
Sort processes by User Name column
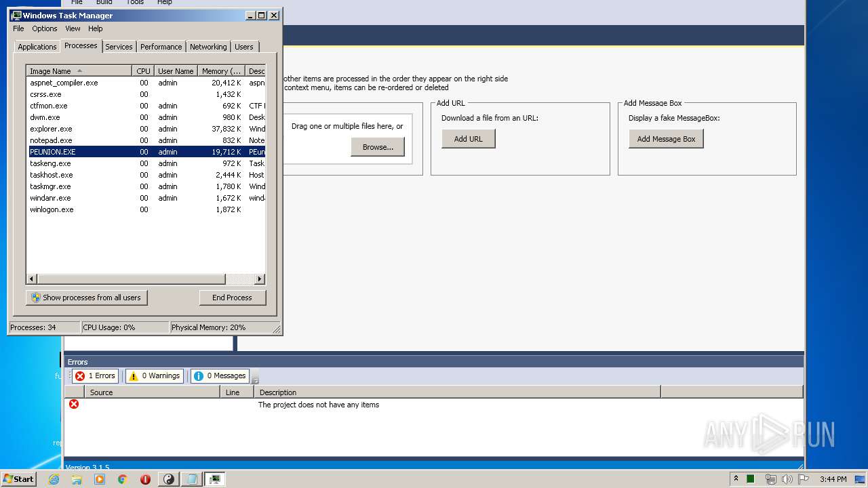point(176,71)
